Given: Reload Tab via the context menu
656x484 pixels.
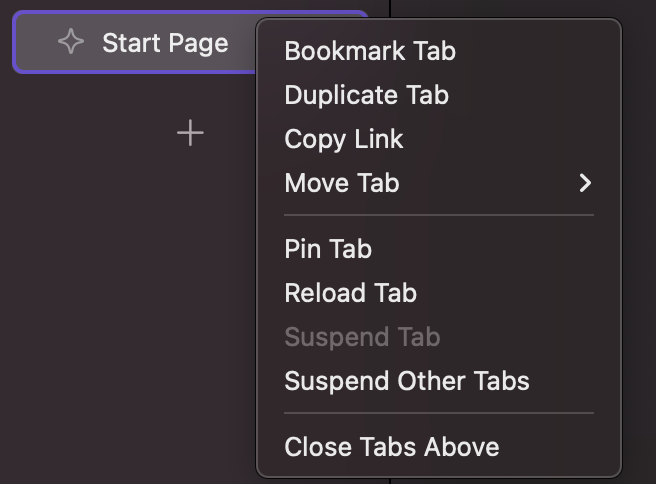Looking at the screenshot, I should click(350, 293).
